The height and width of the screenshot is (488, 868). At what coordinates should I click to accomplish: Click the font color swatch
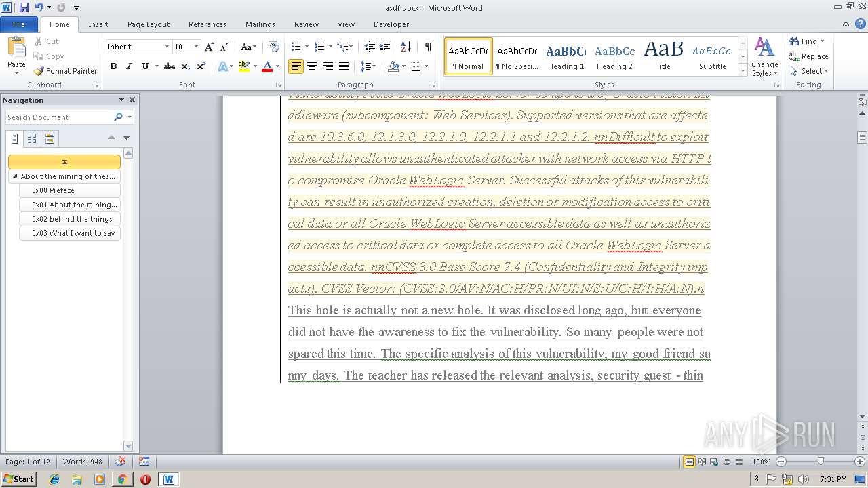coord(267,66)
